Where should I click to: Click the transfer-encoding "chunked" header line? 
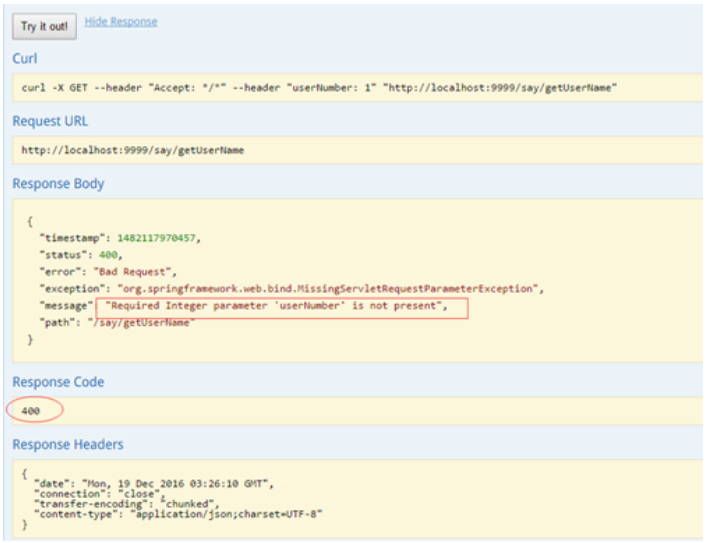click(x=125, y=504)
